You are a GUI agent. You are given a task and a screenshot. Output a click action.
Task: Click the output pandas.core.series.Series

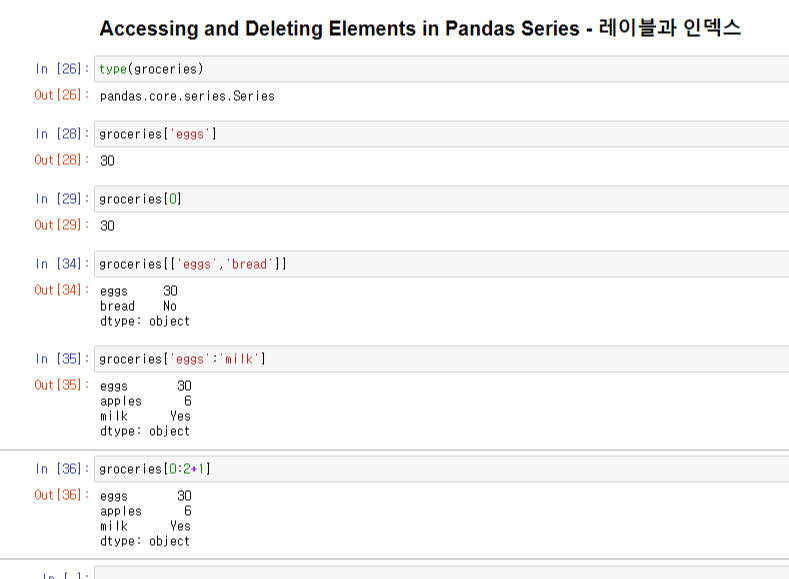[x=187, y=96]
